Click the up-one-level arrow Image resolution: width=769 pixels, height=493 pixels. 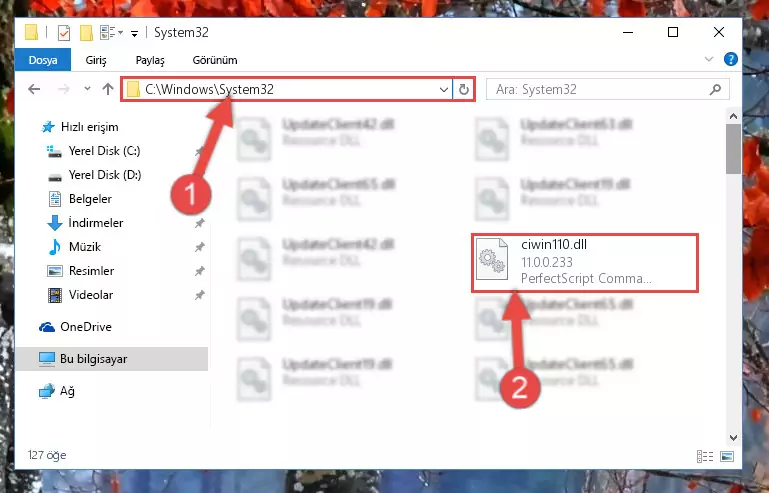coord(108,89)
